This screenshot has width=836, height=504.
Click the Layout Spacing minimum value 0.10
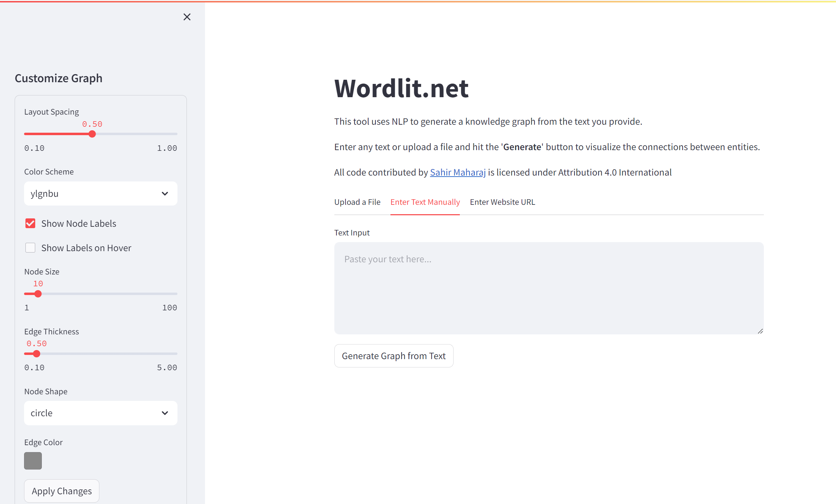pos(34,148)
